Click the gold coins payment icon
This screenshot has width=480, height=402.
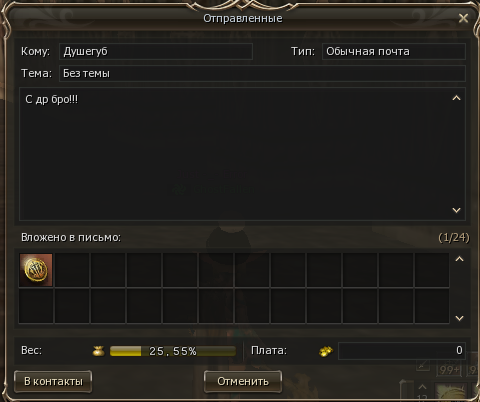coord(326,351)
